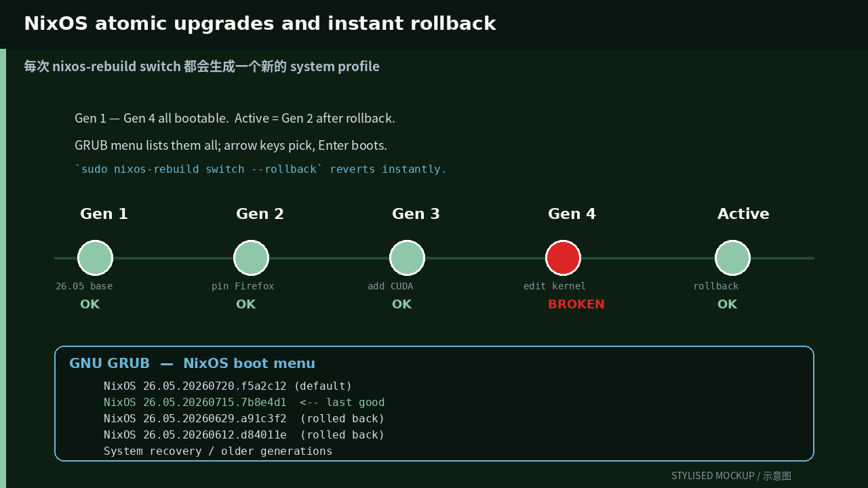Click the GNU GRUB NixOS boot menu heading
The height and width of the screenshot is (488, 868).
192,364
